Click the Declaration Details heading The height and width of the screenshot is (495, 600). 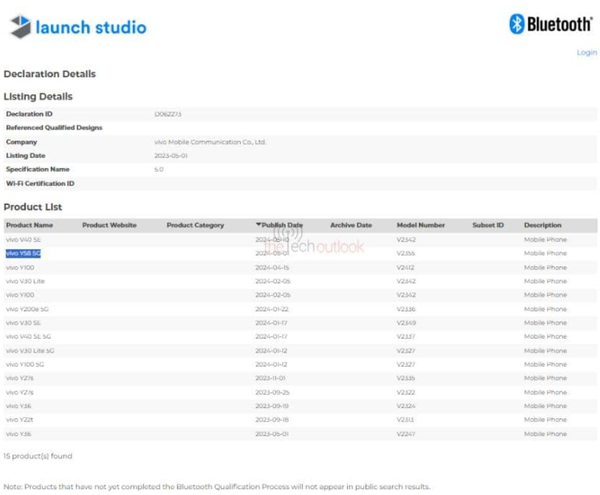[49, 74]
